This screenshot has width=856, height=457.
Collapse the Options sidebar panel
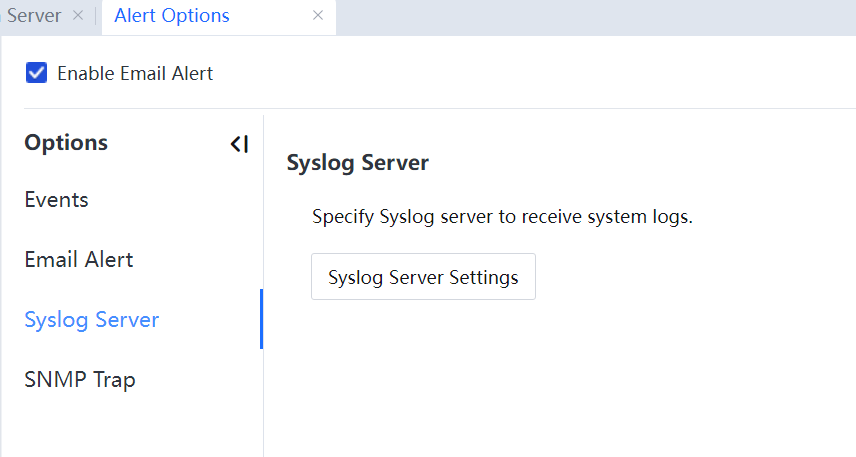pyautogui.click(x=239, y=144)
